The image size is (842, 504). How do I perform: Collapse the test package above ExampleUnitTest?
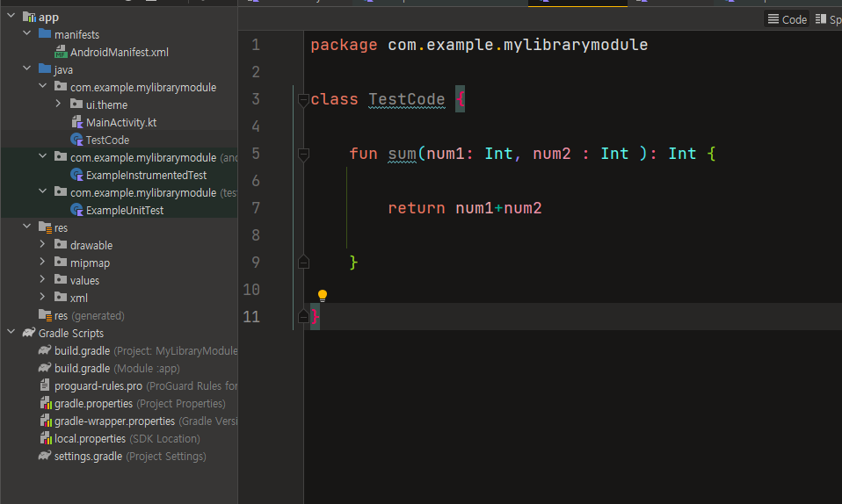(x=43, y=191)
